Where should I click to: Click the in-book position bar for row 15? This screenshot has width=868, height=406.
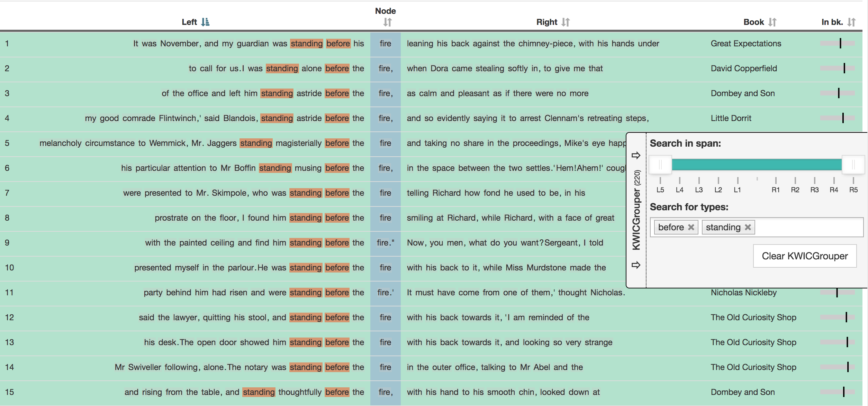838,392
